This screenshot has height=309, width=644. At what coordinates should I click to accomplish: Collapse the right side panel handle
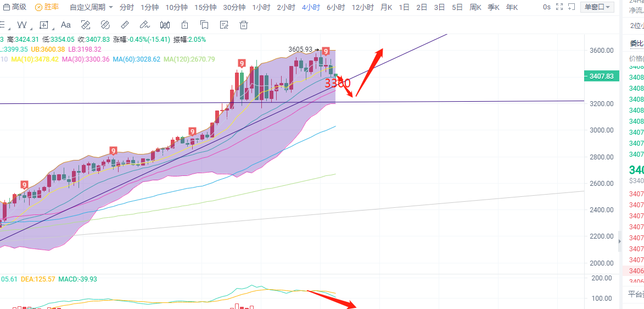click(620, 242)
